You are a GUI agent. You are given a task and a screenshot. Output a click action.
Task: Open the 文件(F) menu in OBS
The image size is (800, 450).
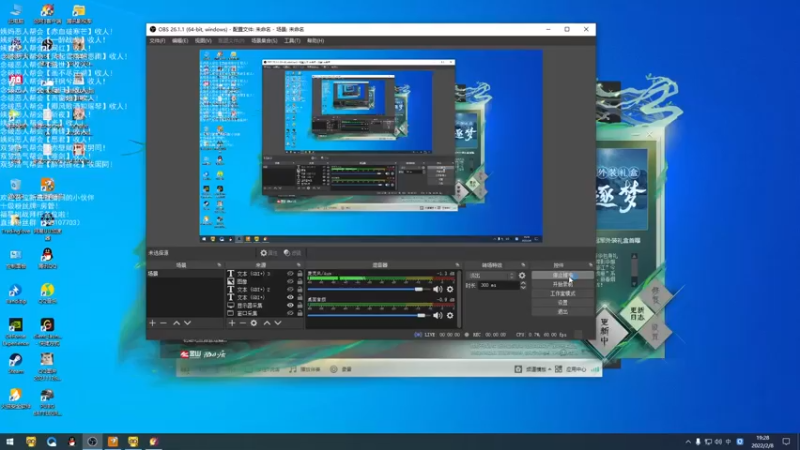pos(157,41)
